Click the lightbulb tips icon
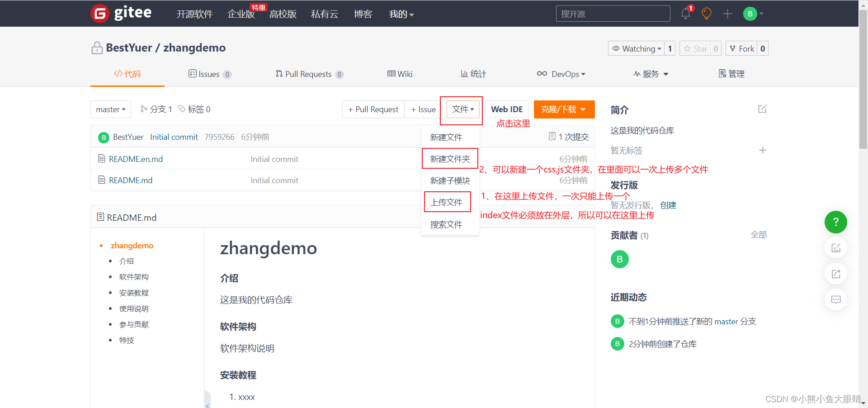 point(707,14)
